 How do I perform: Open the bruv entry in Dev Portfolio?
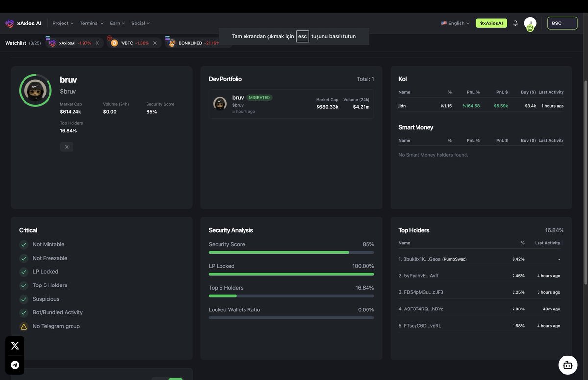(292, 103)
